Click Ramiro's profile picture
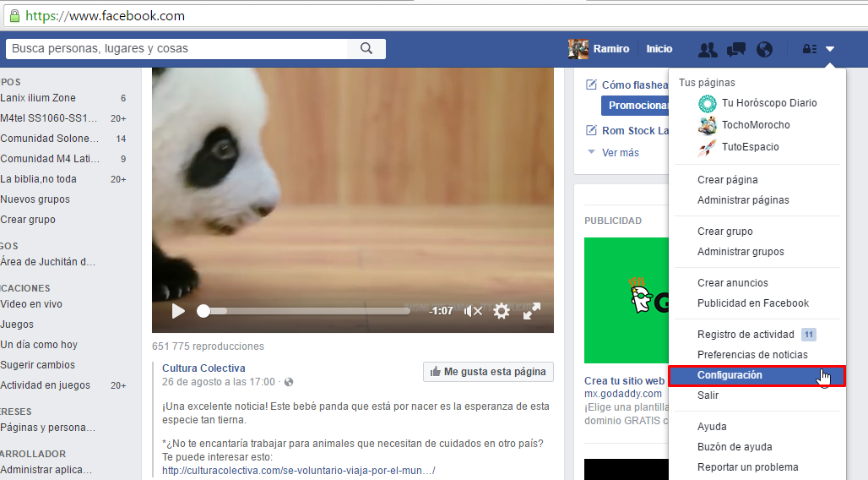The image size is (868, 480). [x=578, y=49]
